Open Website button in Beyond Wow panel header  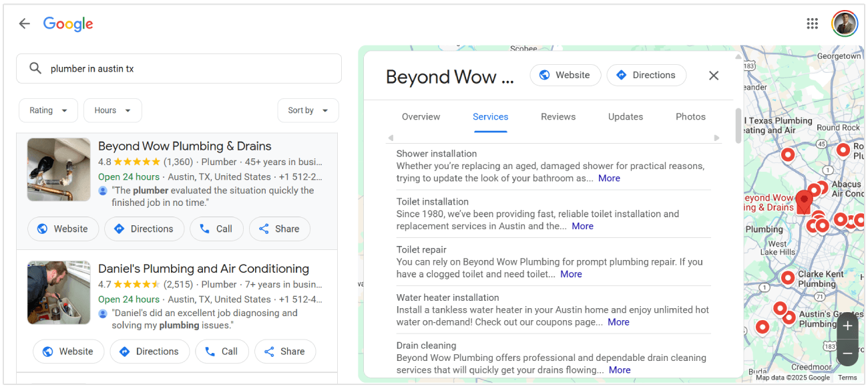pos(566,75)
